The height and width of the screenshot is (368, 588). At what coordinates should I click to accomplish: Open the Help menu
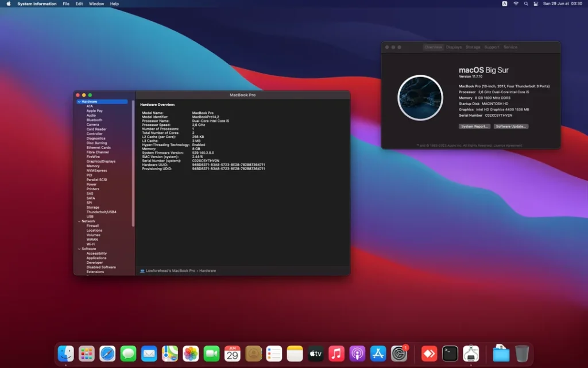click(x=114, y=4)
